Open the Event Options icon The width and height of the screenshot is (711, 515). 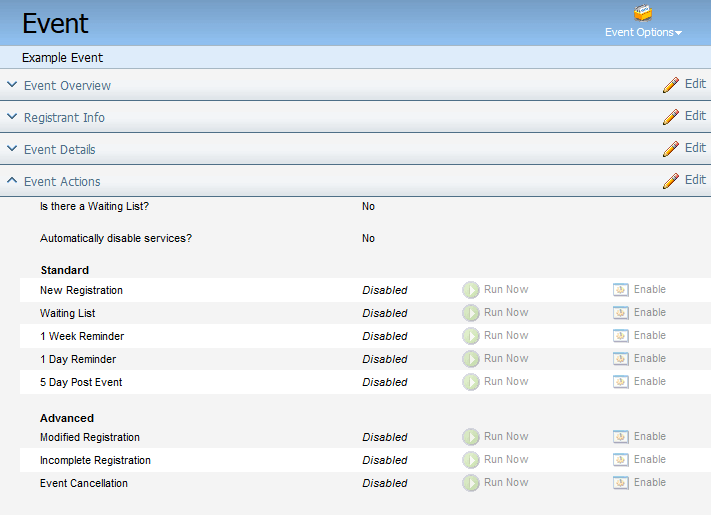[x=643, y=14]
